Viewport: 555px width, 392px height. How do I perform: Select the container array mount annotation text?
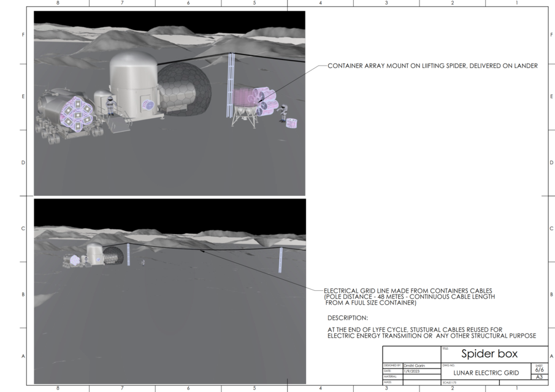pyautogui.click(x=432, y=66)
